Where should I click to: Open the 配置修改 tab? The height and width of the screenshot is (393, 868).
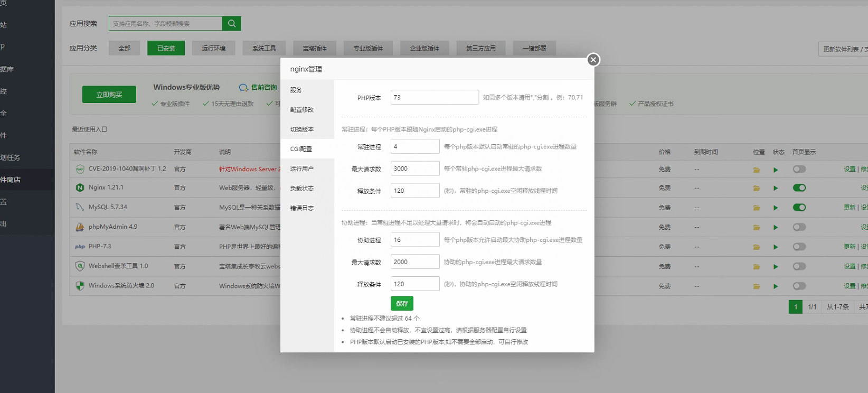point(307,109)
